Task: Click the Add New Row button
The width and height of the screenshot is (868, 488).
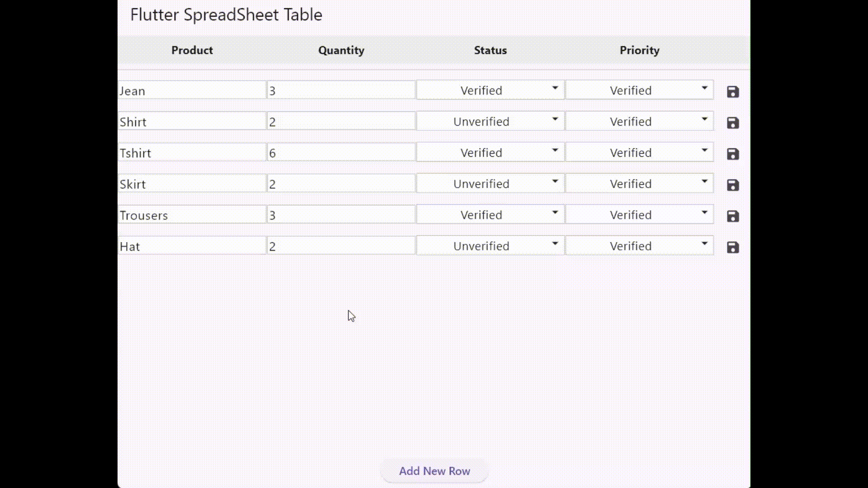Action: click(x=434, y=471)
